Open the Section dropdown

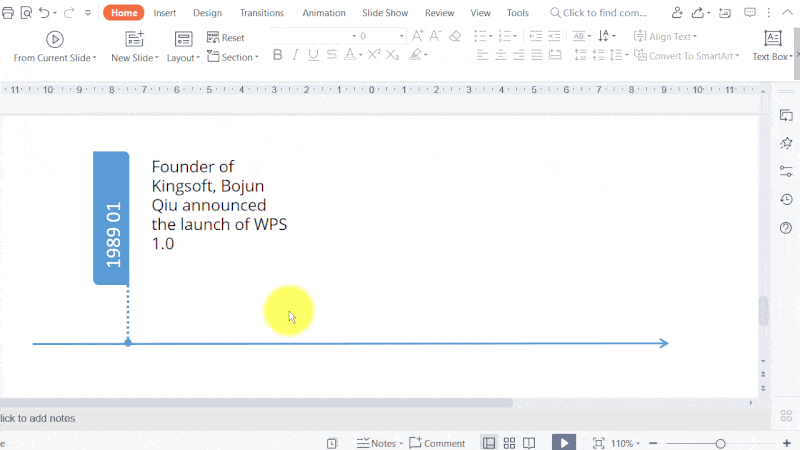point(233,57)
